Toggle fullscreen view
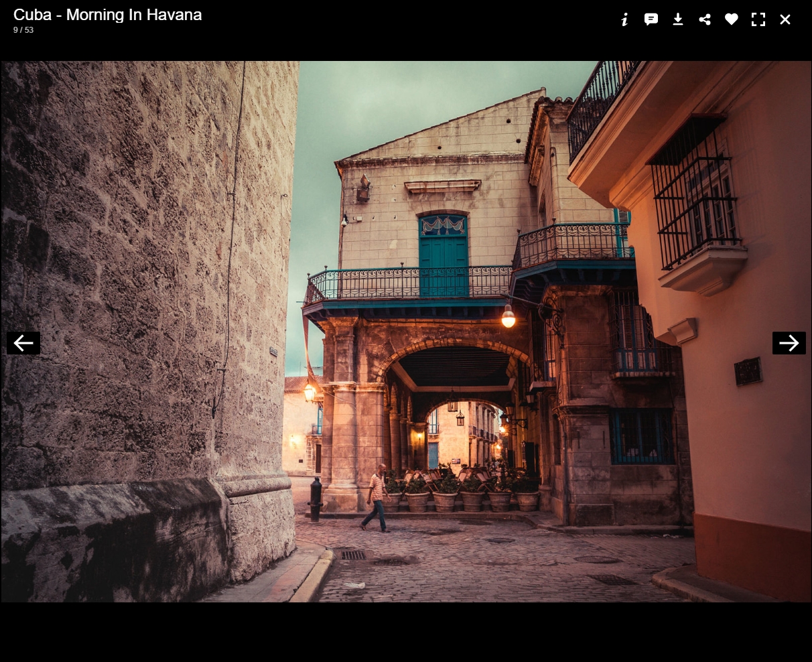The width and height of the screenshot is (812, 662). point(758,19)
